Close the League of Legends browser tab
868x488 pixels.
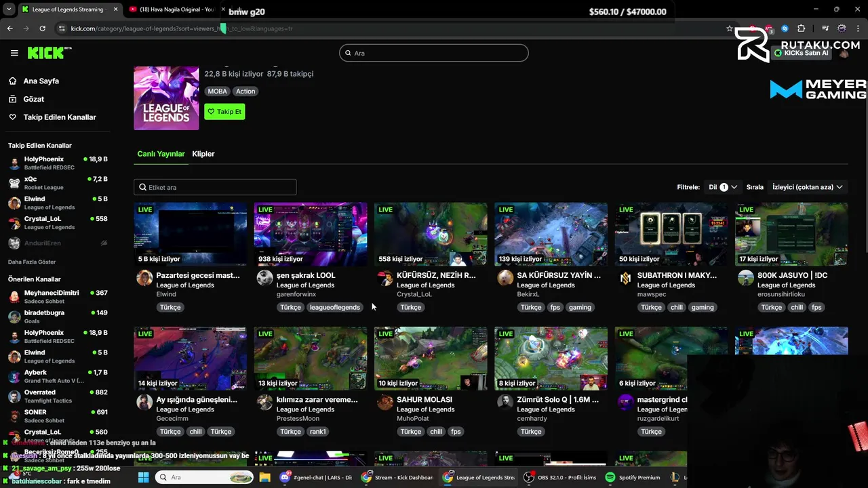click(x=115, y=9)
